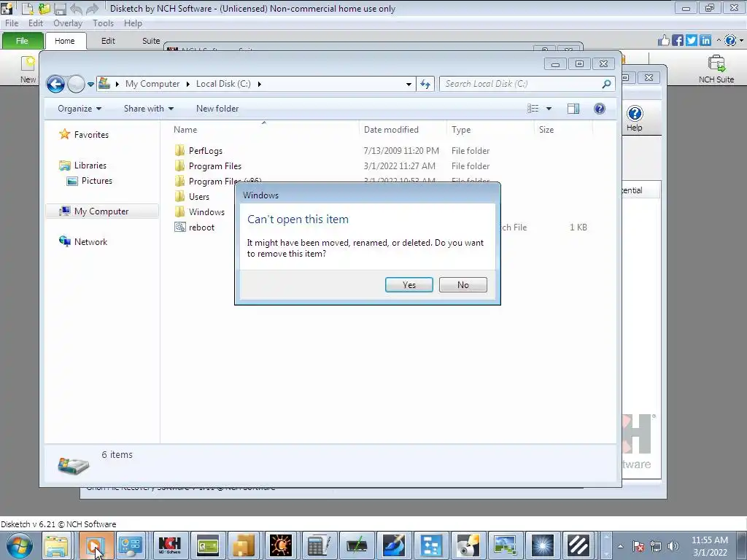The height and width of the screenshot is (560, 747).
Task: Click the Explorer Back arrow button
Action: [55, 85]
